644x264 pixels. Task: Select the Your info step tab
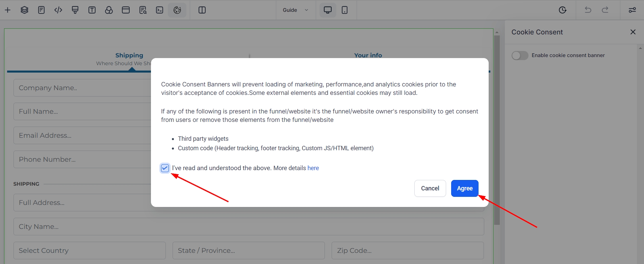click(x=368, y=55)
